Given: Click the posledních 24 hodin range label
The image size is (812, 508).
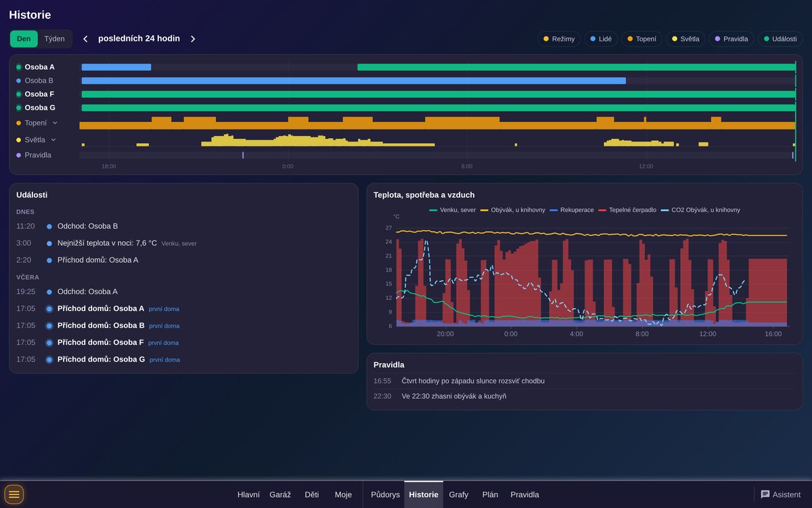Looking at the screenshot, I should [139, 39].
